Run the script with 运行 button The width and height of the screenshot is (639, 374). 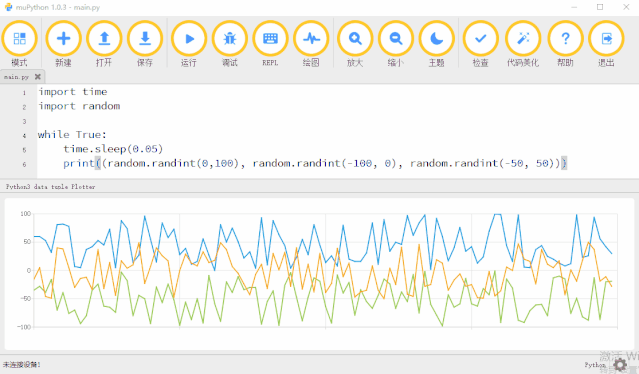click(x=189, y=39)
